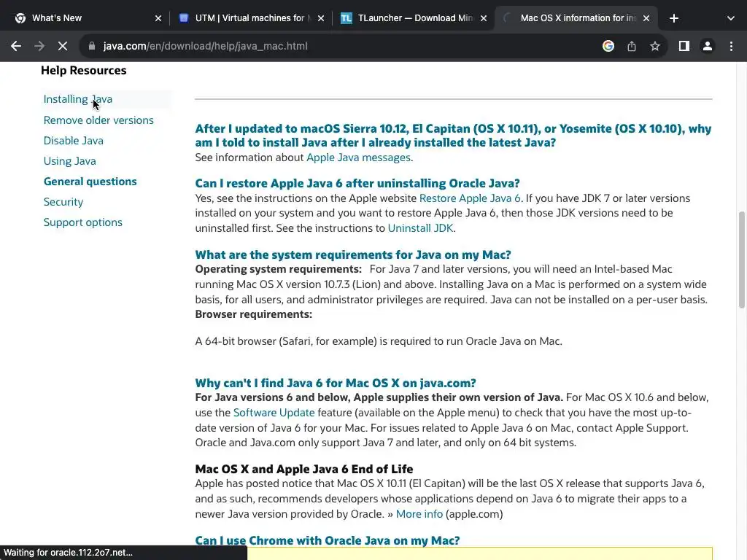747x560 pixels.
Task: Open macOS Sierra update question heading
Action: pyautogui.click(x=453, y=136)
